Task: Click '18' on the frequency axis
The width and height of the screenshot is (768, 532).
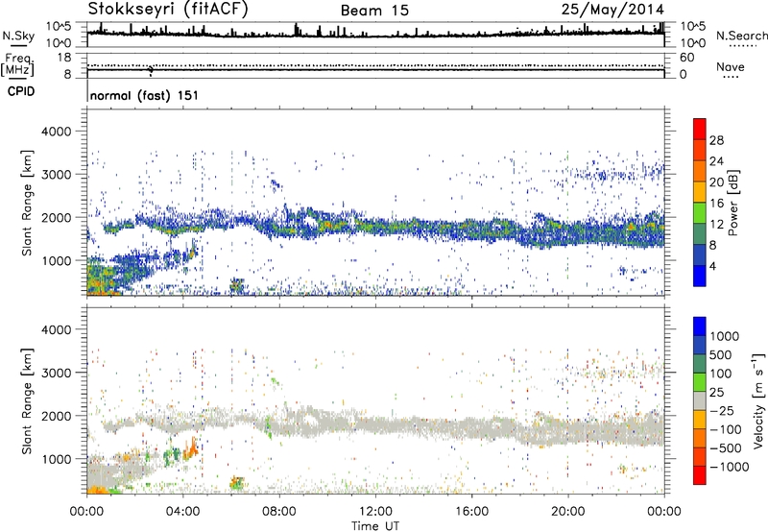Action: [x=64, y=58]
